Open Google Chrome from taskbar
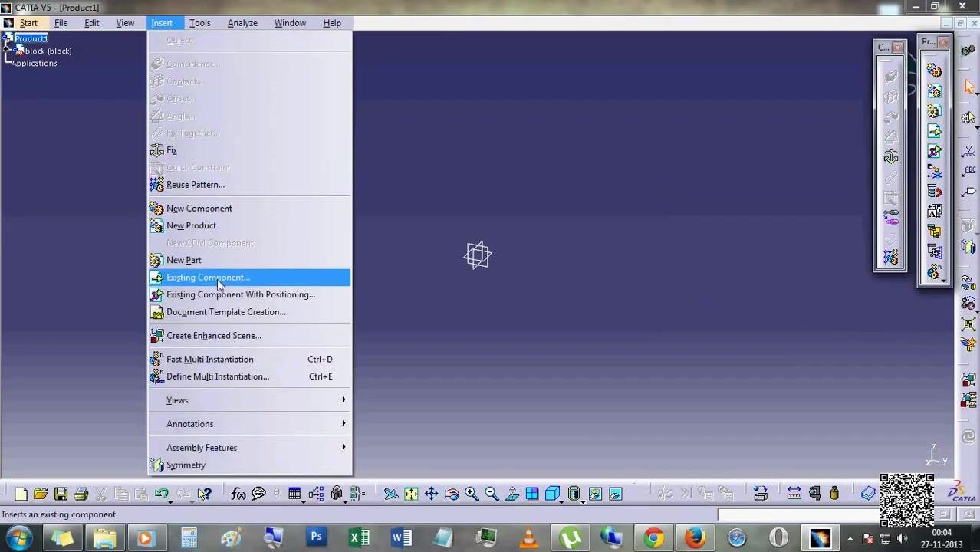The image size is (980, 552). 653,537
